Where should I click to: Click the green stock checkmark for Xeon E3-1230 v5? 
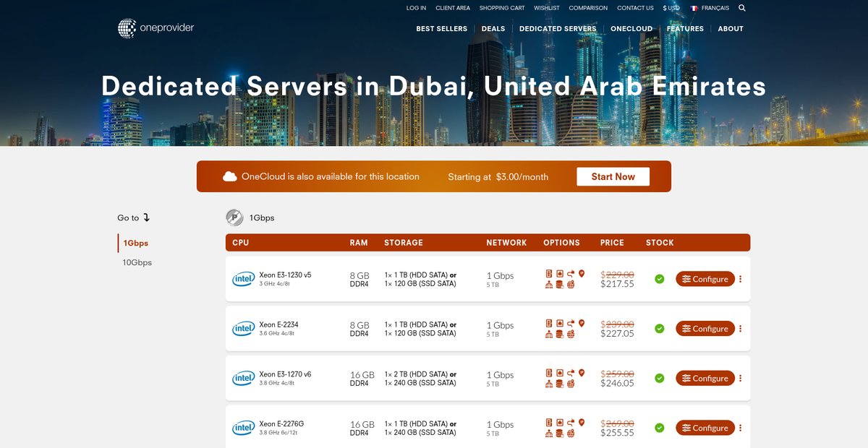pos(660,279)
